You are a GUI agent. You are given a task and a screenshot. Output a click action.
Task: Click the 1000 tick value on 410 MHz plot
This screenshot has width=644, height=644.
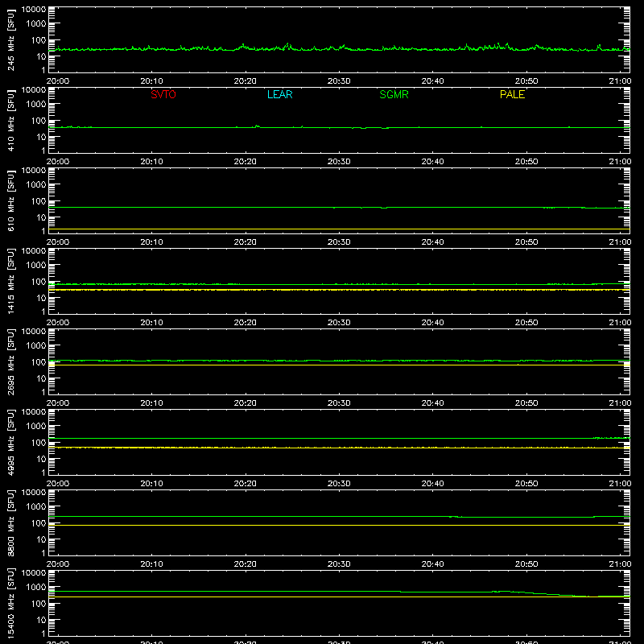[36, 105]
